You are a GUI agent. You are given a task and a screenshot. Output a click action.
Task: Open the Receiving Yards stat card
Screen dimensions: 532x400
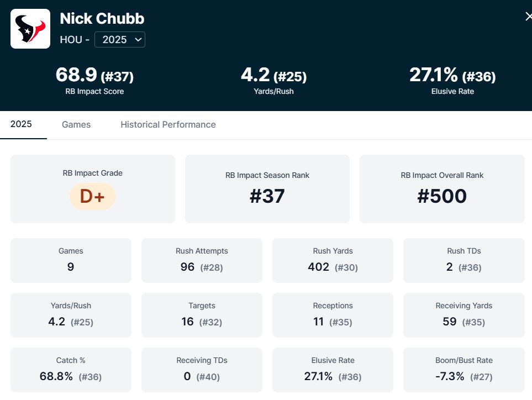[x=463, y=315]
